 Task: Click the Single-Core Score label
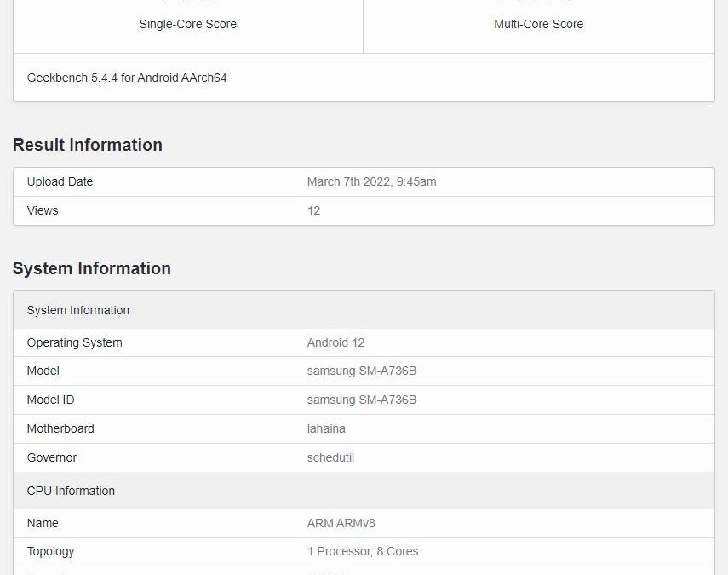coord(187,24)
